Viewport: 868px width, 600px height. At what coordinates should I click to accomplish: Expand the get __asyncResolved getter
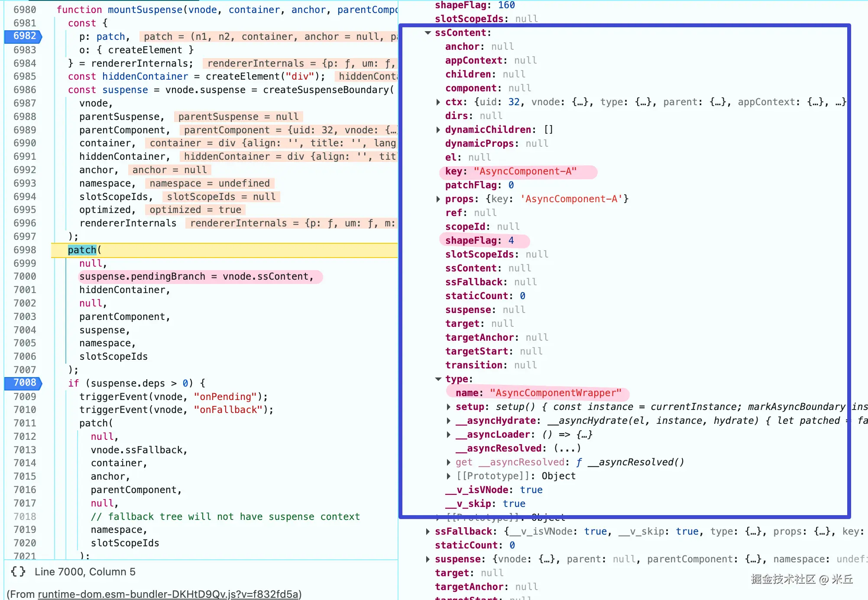tap(449, 462)
